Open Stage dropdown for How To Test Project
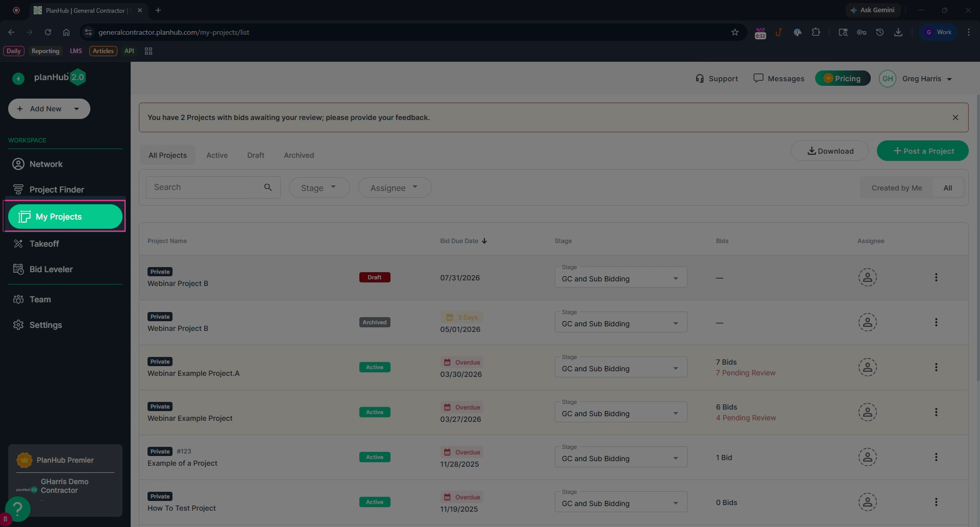Viewport: 980px width, 527px height. click(x=621, y=502)
